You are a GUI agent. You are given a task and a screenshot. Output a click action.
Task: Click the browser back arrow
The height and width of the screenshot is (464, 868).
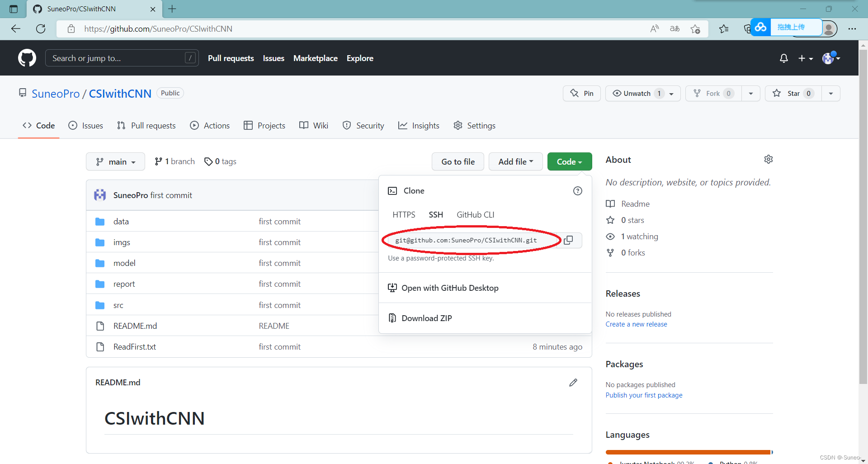point(16,28)
